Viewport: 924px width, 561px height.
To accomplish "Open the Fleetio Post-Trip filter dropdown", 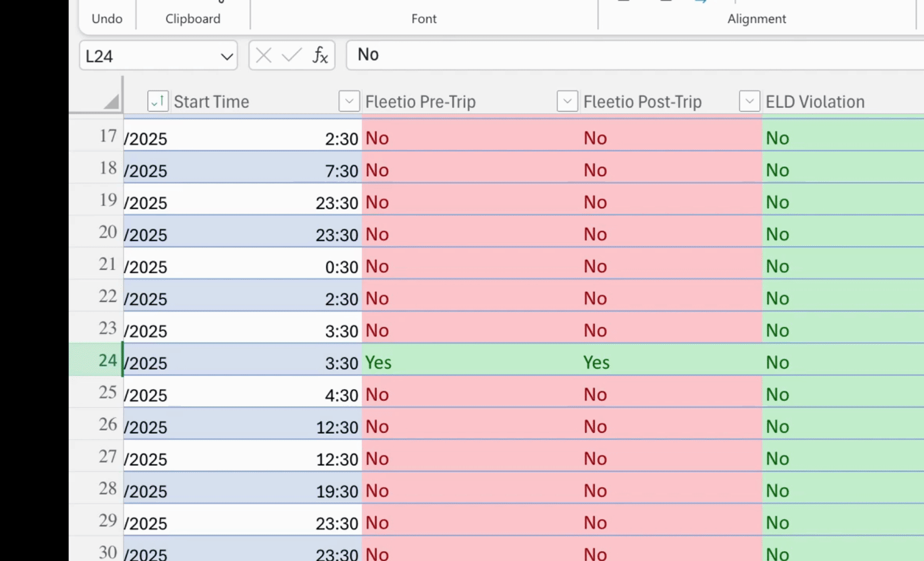I will point(567,101).
